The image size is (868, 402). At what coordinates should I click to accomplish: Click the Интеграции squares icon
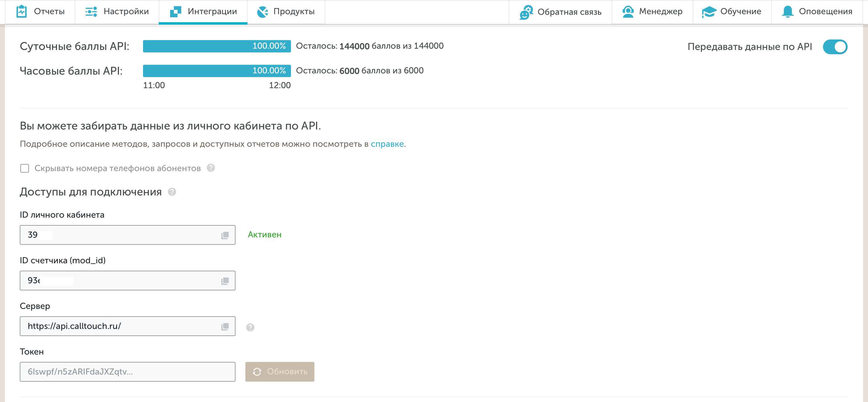176,12
